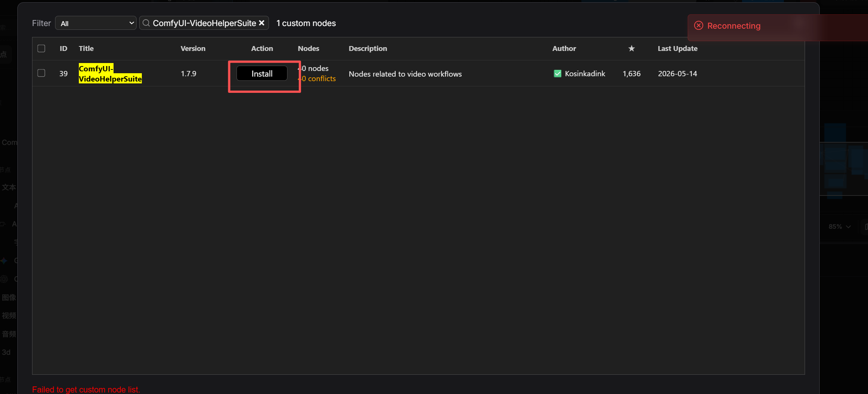868x394 pixels.
Task: Select 音频 in the background sidebar
Action: [9, 334]
